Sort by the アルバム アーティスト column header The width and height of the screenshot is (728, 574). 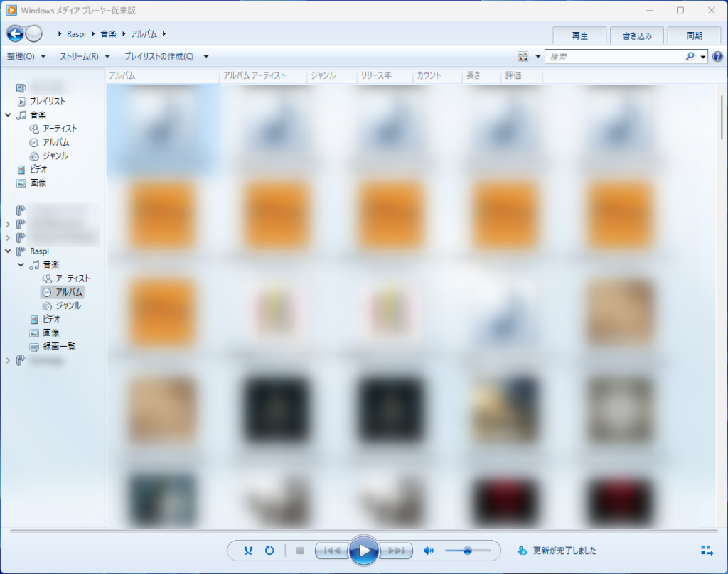click(x=263, y=75)
